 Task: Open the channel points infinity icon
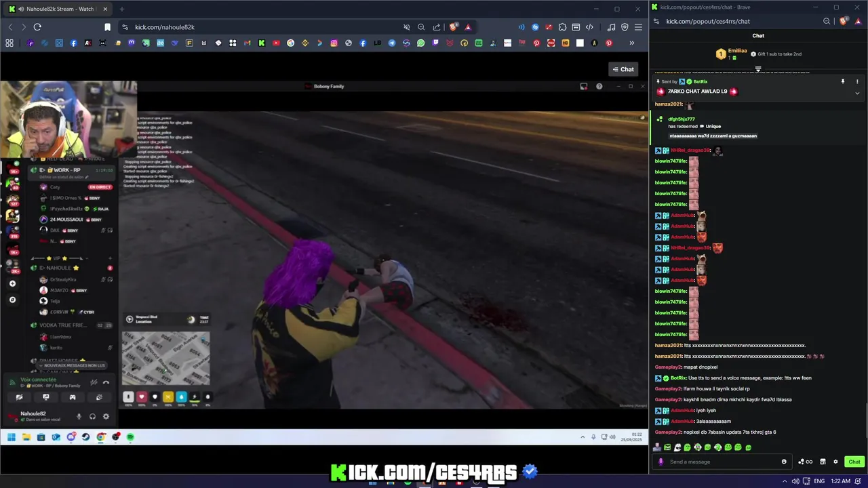pyautogui.click(x=805, y=462)
